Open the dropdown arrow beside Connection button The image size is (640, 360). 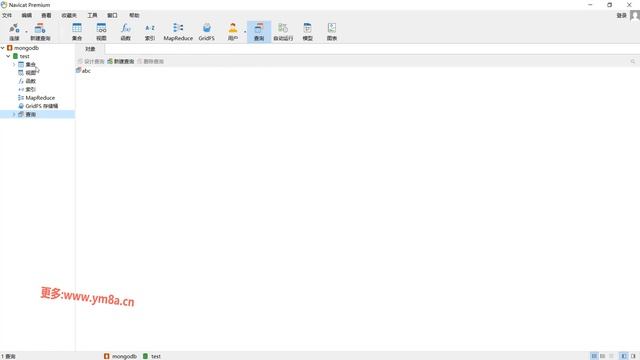[27, 32]
